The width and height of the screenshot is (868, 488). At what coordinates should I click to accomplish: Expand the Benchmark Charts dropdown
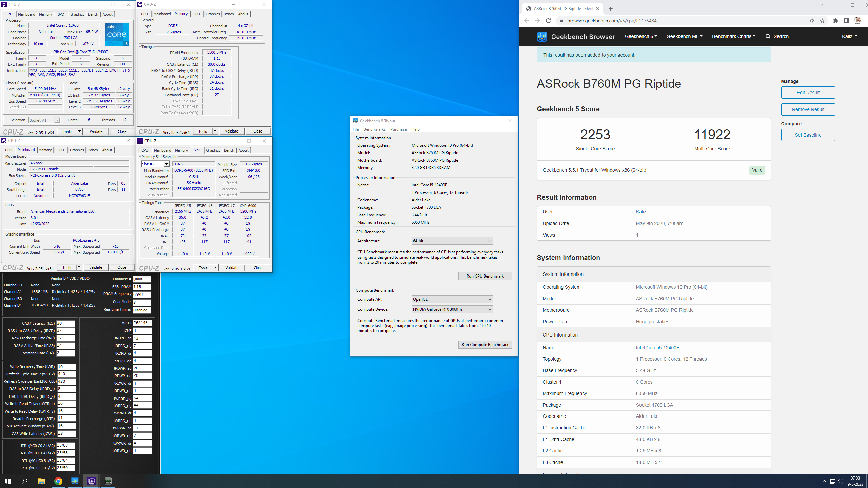coord(733,36)
